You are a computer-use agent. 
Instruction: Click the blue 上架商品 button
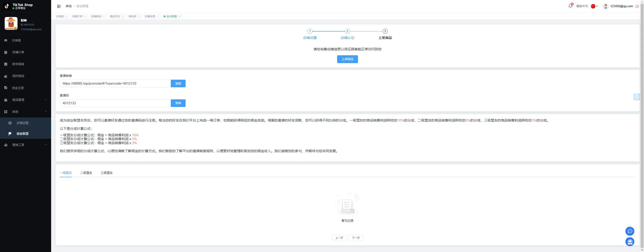(x=347, y=59)
